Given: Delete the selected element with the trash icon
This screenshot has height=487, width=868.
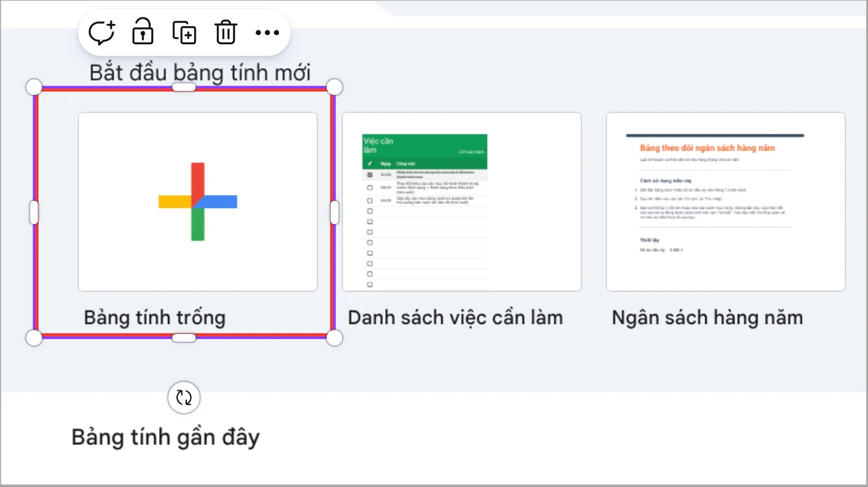Looking at the screenshot, I should tap(226, 32).
